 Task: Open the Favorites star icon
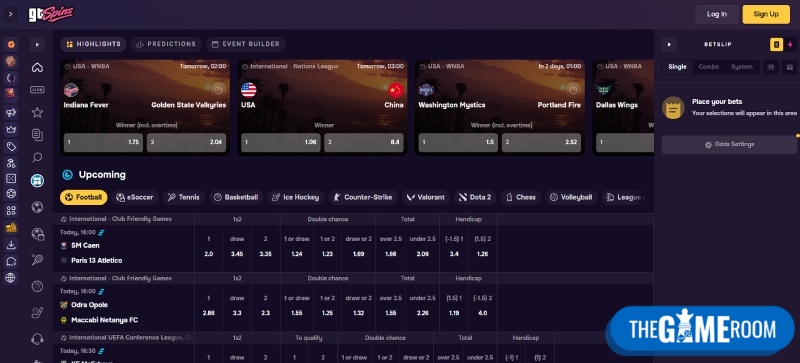37,112
